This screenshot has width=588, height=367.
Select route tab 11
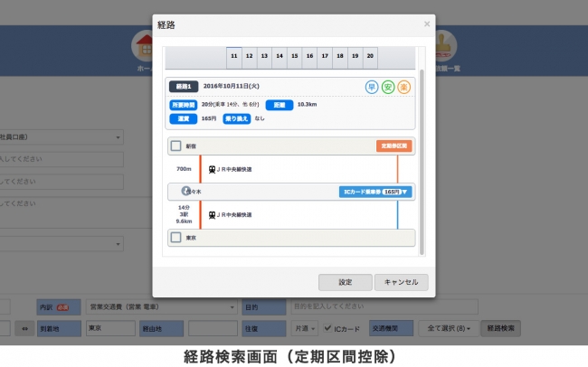pyautogui.click(x=234, y=56)
